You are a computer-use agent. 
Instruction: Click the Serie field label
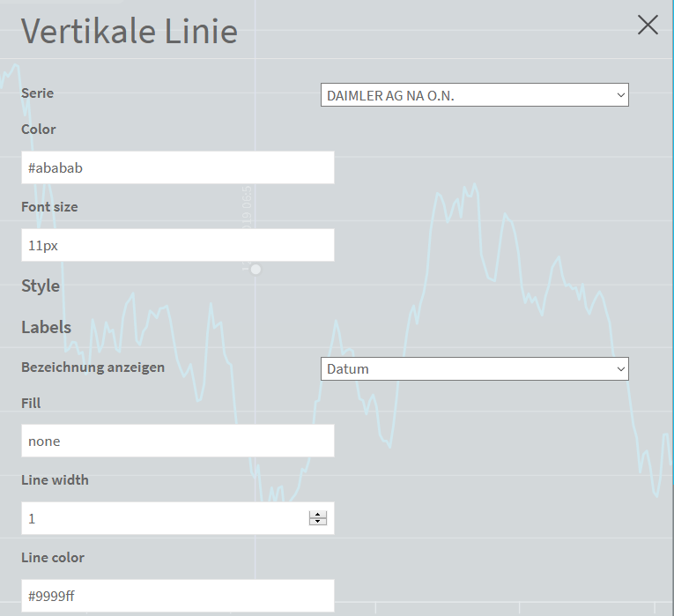pos(37,93)
